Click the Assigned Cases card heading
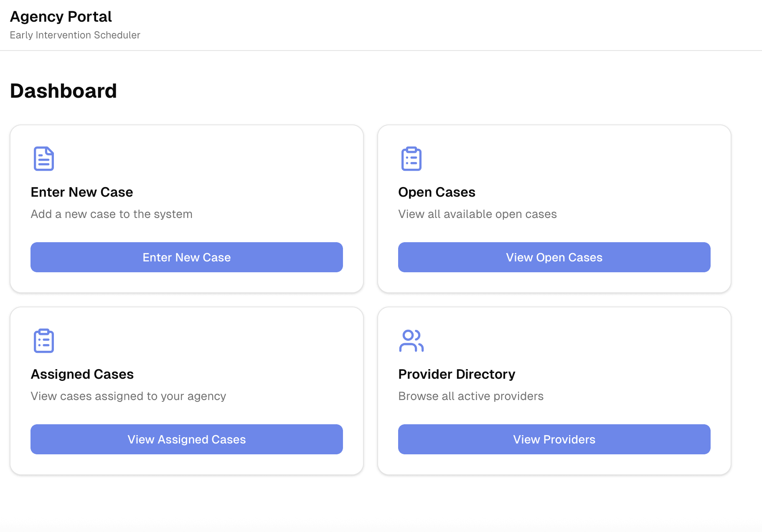762x532 pixels. pos(82,374)
